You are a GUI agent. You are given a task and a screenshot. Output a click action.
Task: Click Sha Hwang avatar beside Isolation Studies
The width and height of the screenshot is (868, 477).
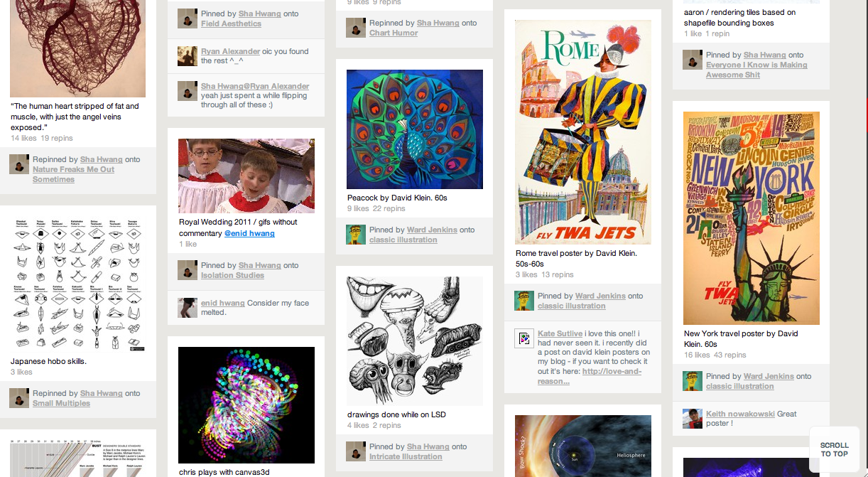point(188,270)
